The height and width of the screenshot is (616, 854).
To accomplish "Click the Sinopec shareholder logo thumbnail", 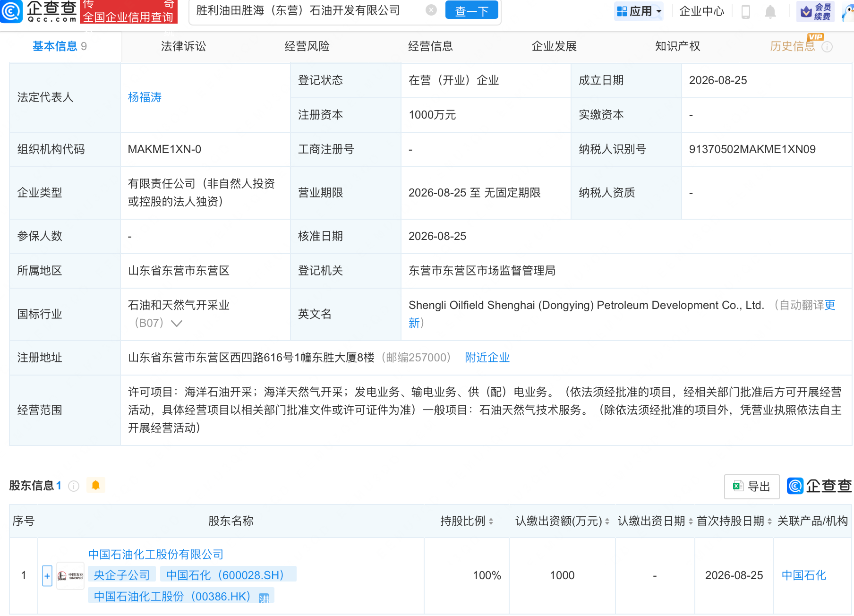I will (x=70, y=576).
